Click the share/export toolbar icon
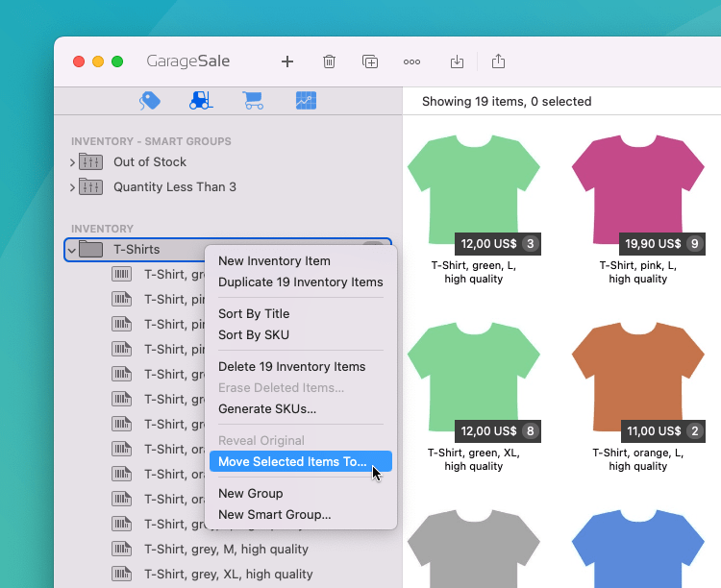This screenshot has width=721, height=588. pyautogui.click(x=498, y=61)
